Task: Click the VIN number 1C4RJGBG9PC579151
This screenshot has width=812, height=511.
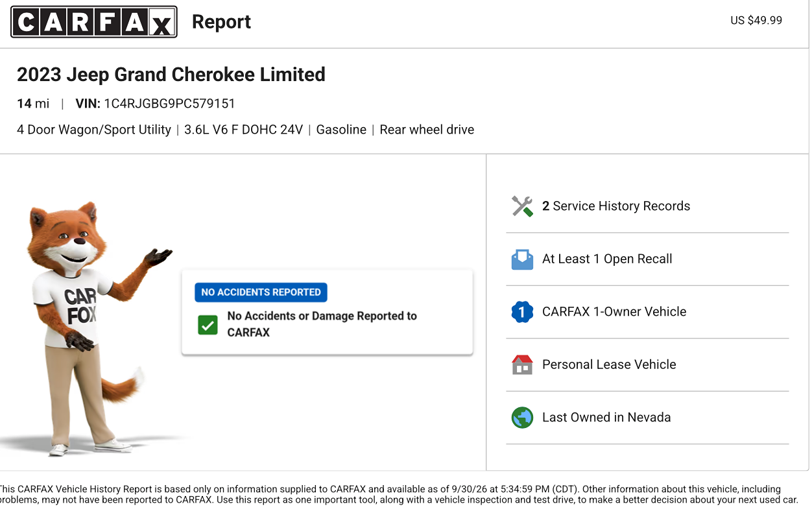Action: tap(169, 104)
